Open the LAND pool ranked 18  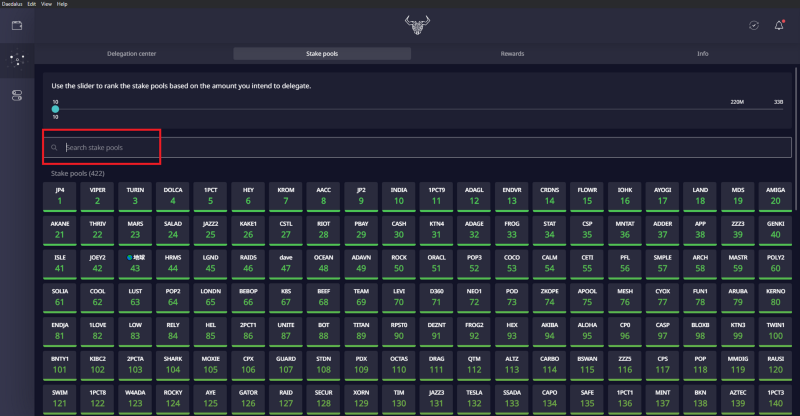[x=700, y=197]
